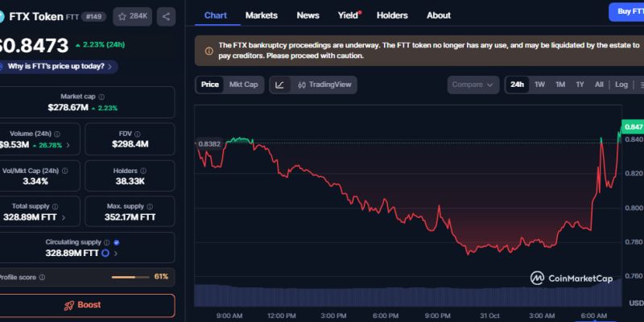Select the line chart style icon
The image size is (644, 322).
279,85
